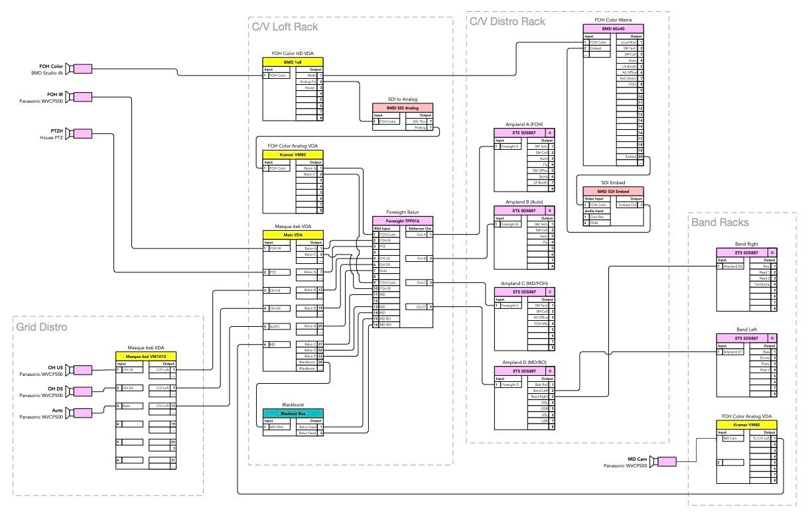Click the 'Band Racks' group title

(x=720, y=223)
